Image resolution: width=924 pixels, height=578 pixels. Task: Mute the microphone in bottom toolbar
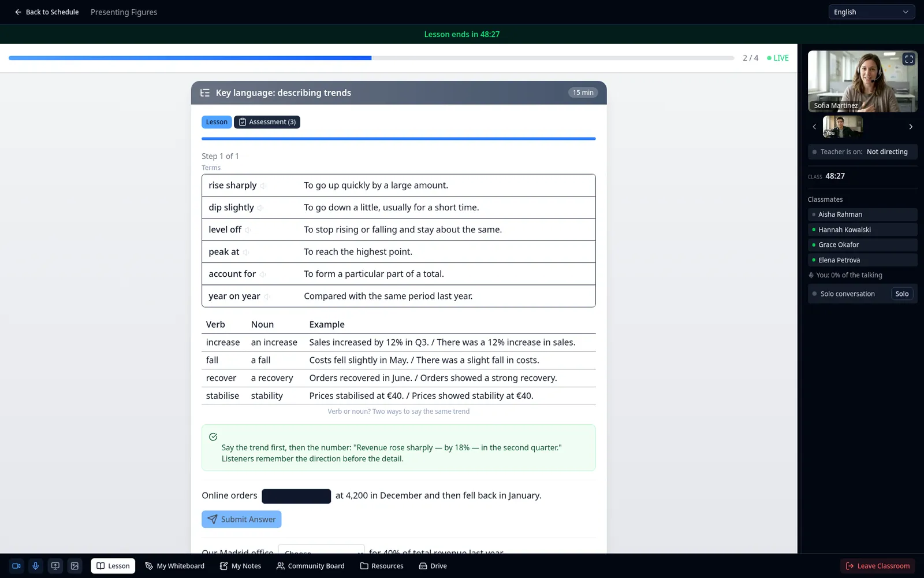(36, 566)
